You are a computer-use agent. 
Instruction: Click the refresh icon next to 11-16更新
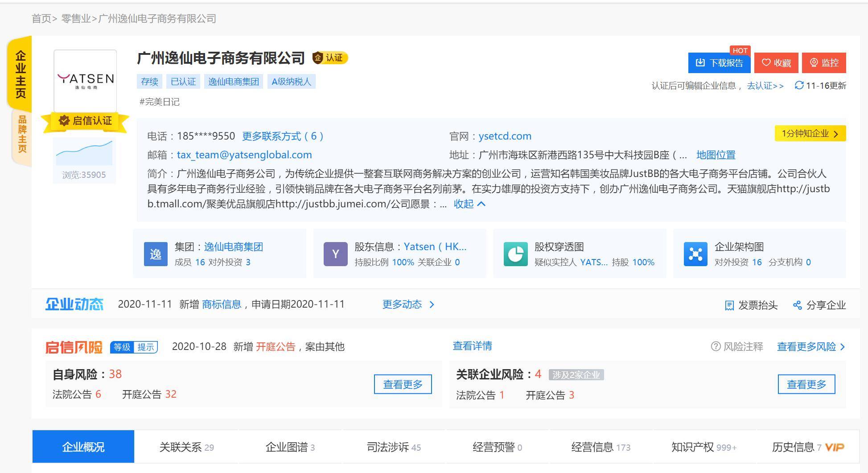coord(799,85)
